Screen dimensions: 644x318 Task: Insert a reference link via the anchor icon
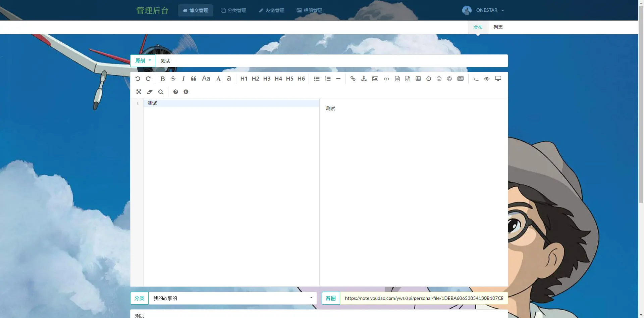364,79
